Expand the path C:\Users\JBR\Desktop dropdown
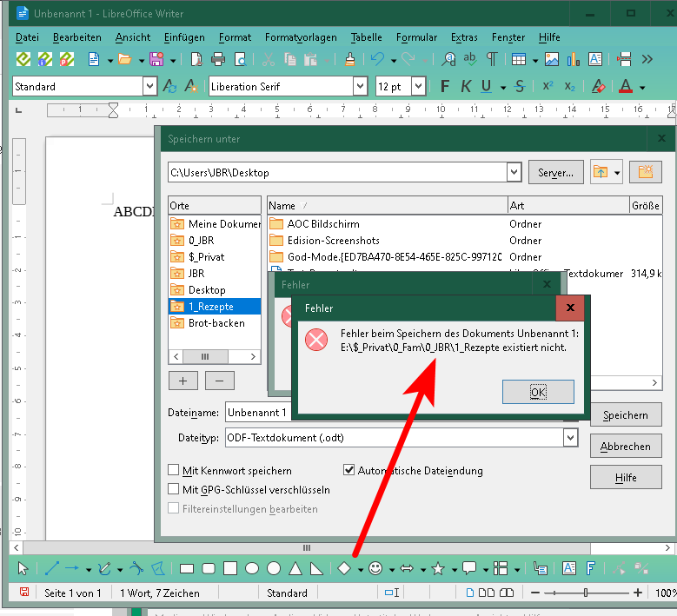This screenshot has height=616, width=677. click(514, 172)
